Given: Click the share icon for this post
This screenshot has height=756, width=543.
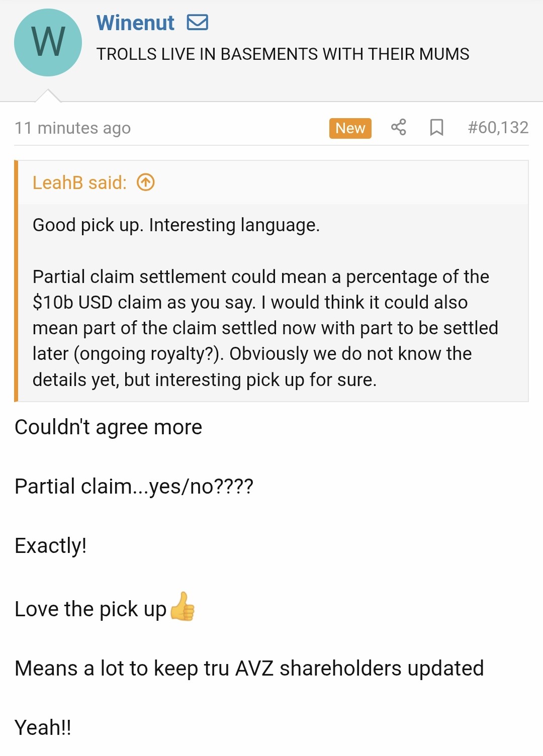Looking at the screenshot, I should tap(398, 127).
